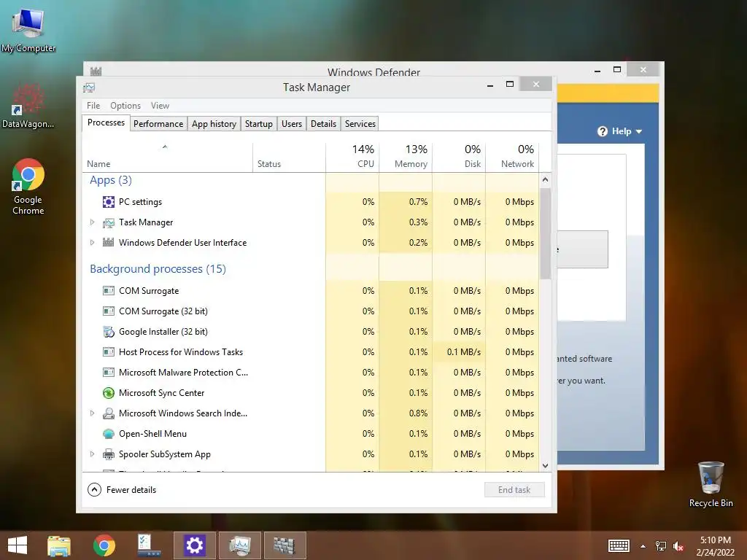The width and height of the screenshot is (747, 560).
Task: Open the View menu
Action: click(x=160, y=106)
